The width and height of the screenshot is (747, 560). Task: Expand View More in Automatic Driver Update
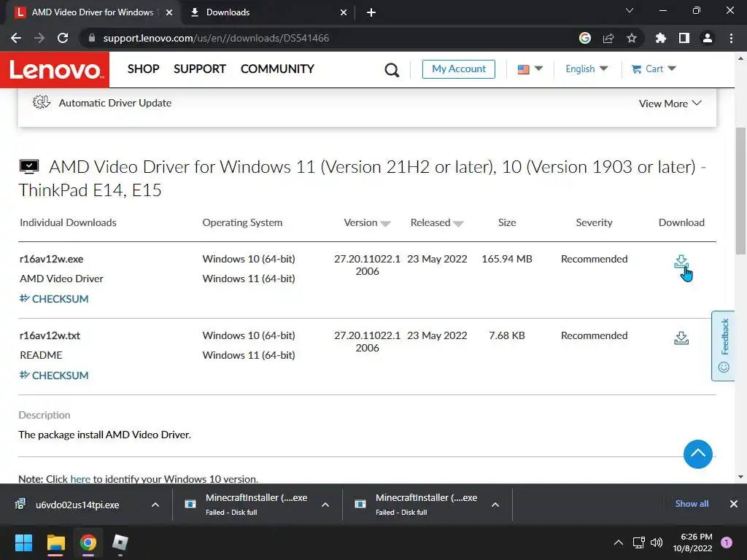[670, 104]
